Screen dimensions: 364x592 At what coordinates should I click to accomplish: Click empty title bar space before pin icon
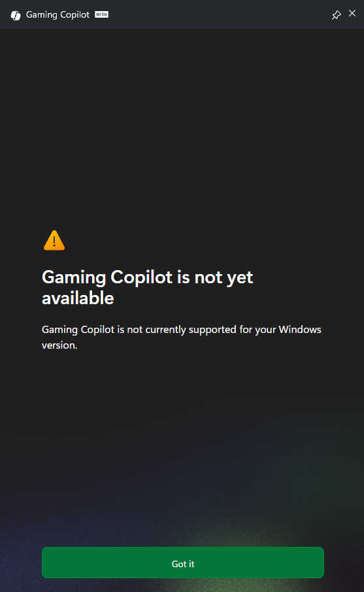[x=219, y=14]
